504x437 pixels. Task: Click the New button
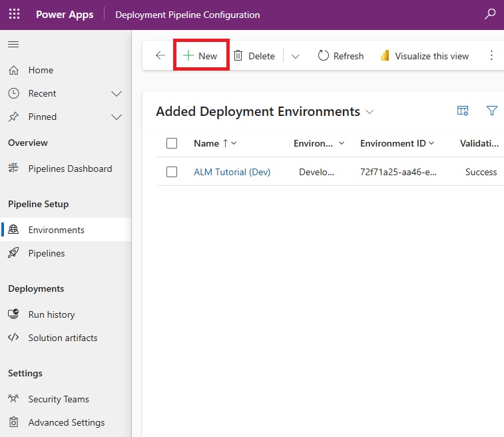point(200,56)
